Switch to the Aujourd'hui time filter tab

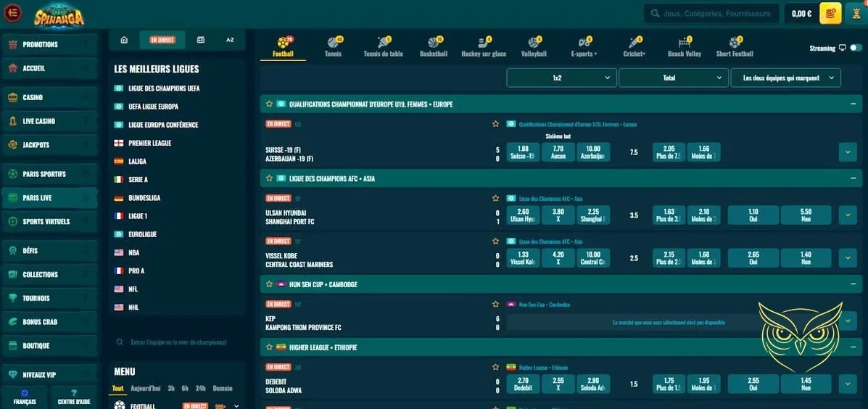[146, 388]
